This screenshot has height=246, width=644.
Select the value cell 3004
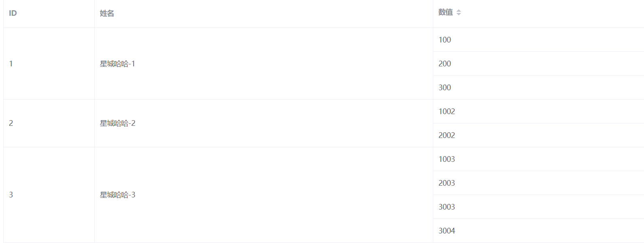(538, 231)
